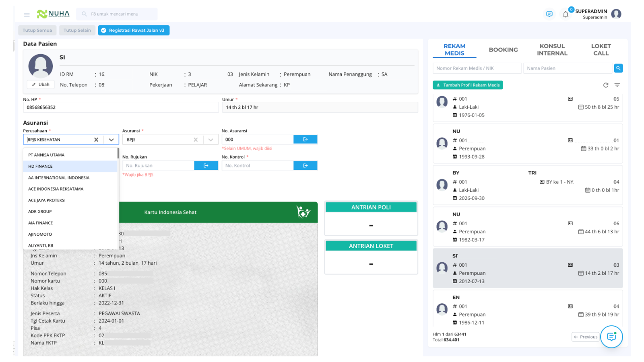Screen dimensions: 644x362
Task: Expand the Perusahaan dropdown arrow
Action: 111,140
